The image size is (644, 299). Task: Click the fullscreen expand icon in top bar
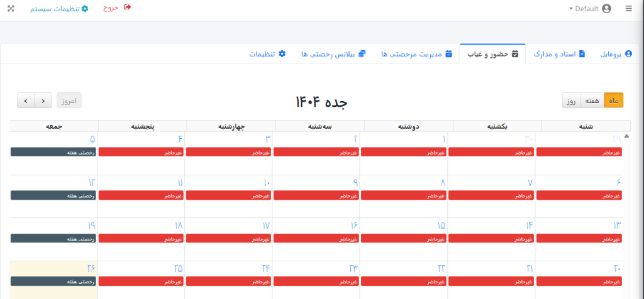11,8
